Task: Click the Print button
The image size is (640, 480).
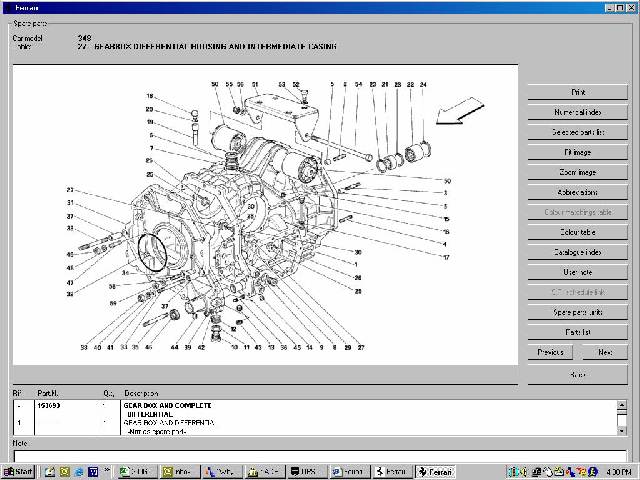Action: 578,92
